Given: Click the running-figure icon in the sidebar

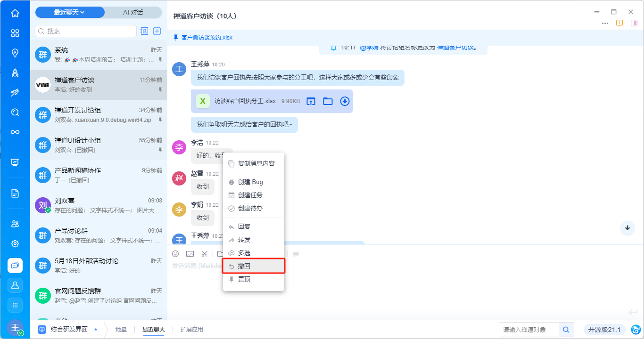Looking at the screenshot, I should [x=15, y=92].
